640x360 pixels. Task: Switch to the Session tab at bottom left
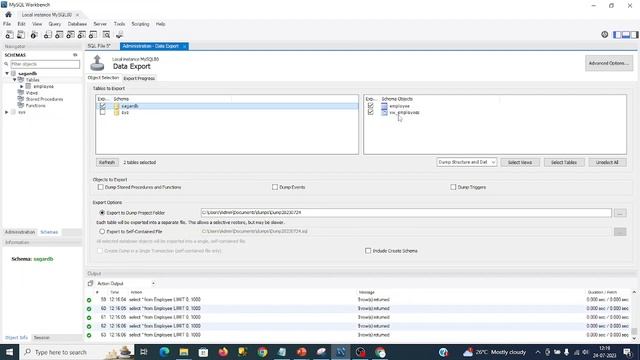tap(42, 338)
